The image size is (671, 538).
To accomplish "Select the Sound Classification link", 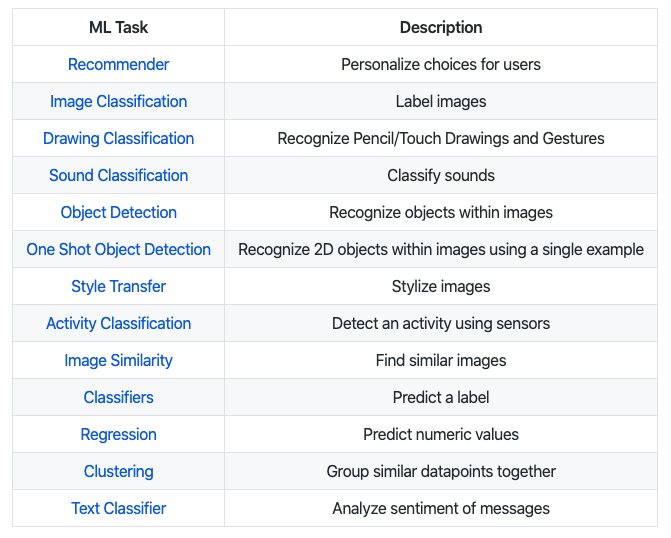I will [119, 175].
